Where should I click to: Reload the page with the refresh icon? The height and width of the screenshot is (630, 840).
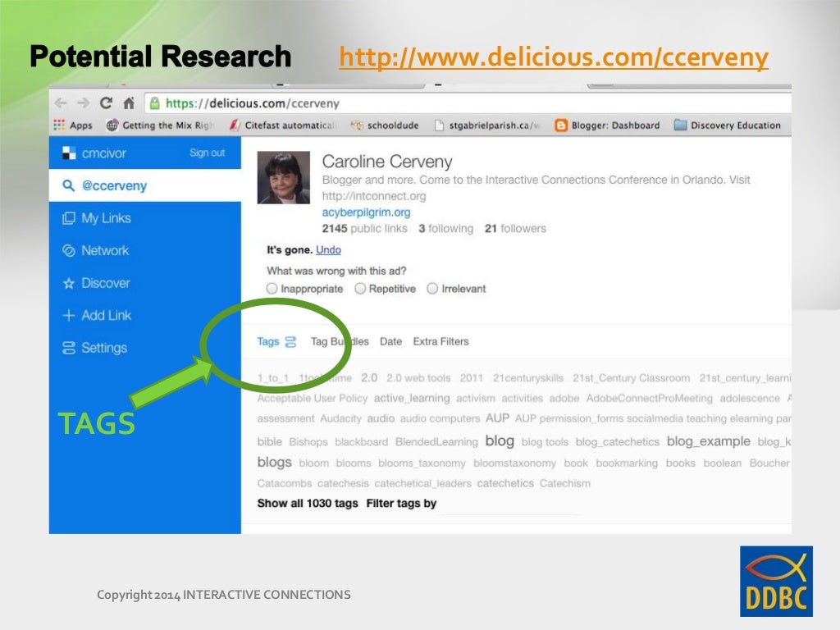(x=106, y=103)
